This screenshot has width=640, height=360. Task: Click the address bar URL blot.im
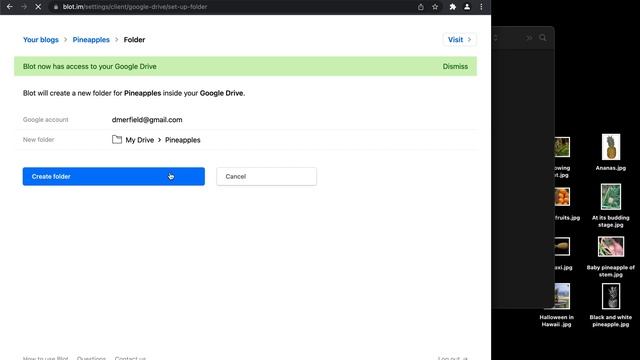[x=135, y=7]
